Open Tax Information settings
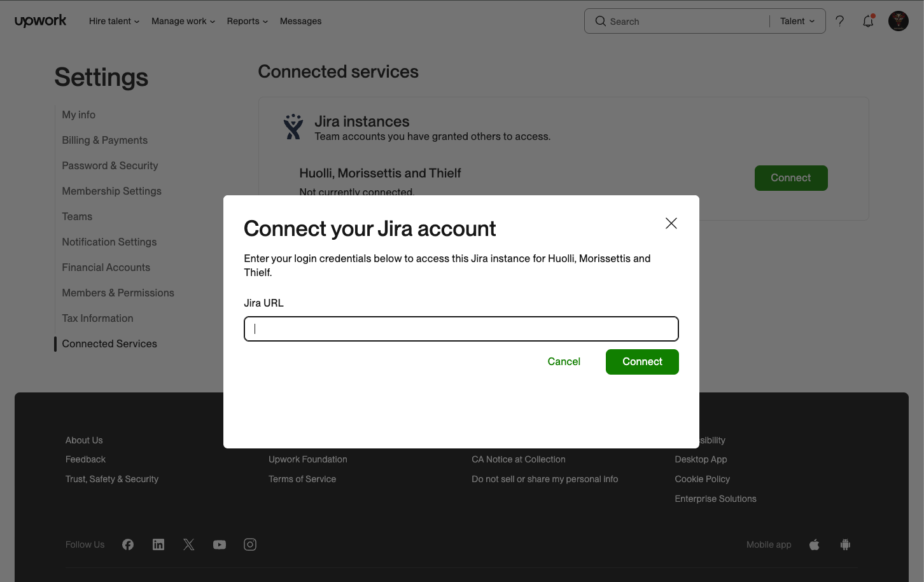 (98, 319)
